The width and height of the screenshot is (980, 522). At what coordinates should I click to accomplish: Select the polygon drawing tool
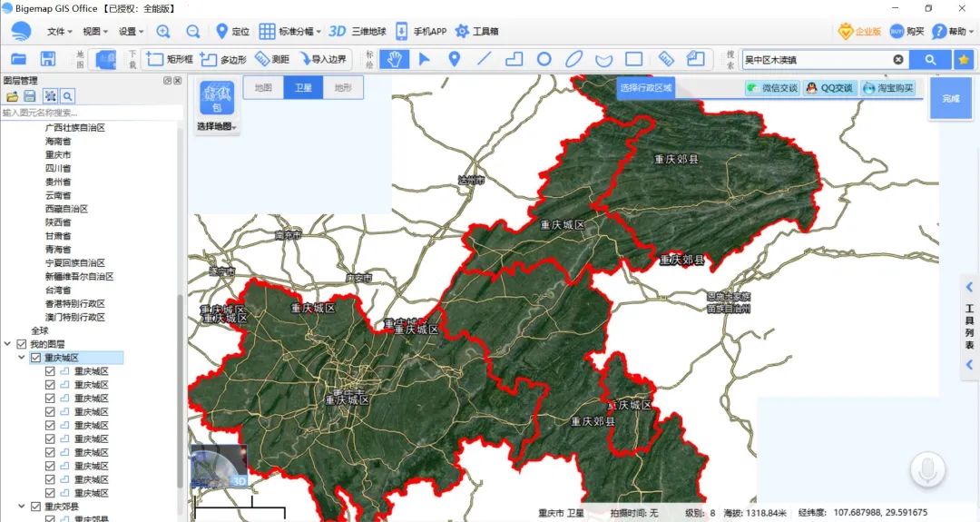coord(514,59)
